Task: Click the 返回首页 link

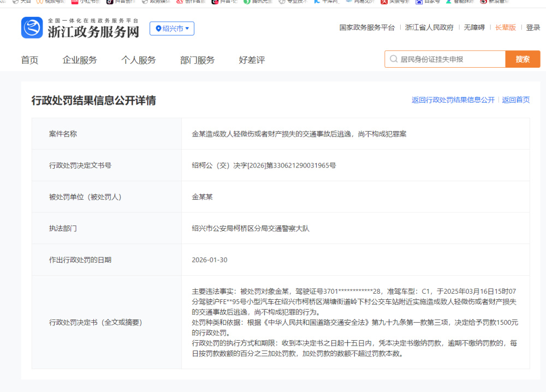Action: [515, 100]
